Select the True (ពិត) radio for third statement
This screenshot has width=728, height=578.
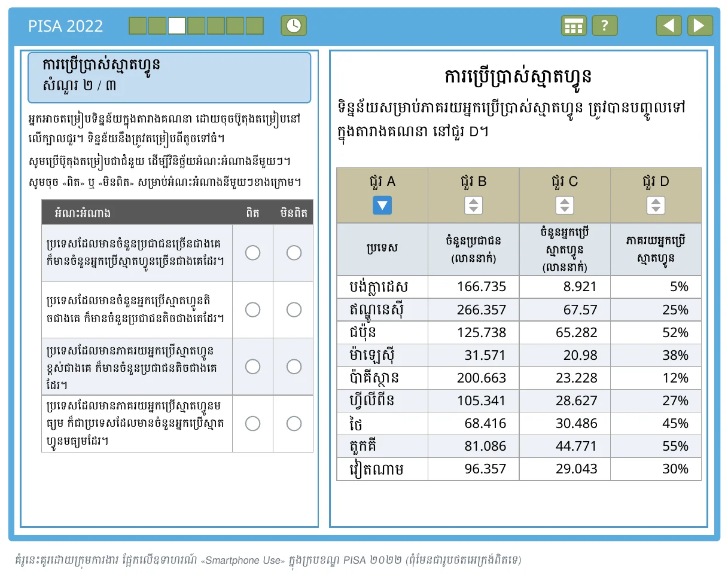coord(253,366)
